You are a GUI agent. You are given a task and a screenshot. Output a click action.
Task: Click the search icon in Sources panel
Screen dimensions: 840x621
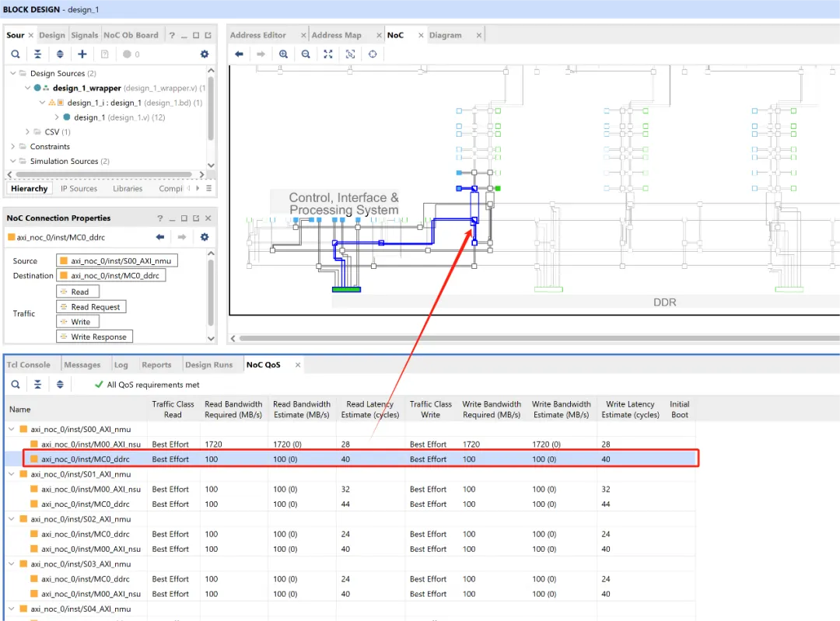16,54
